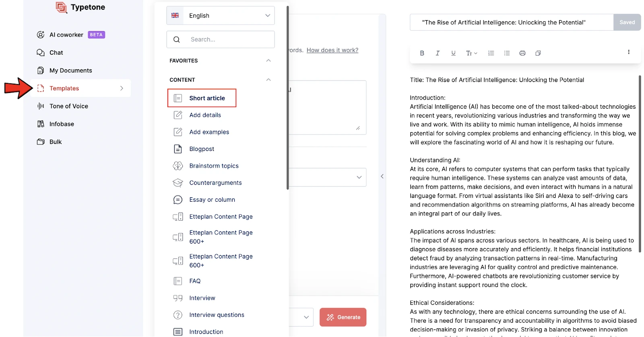Collapse the FAVORITES section
The height and width of the screenshot is (337, 644).
click(268, 61)
